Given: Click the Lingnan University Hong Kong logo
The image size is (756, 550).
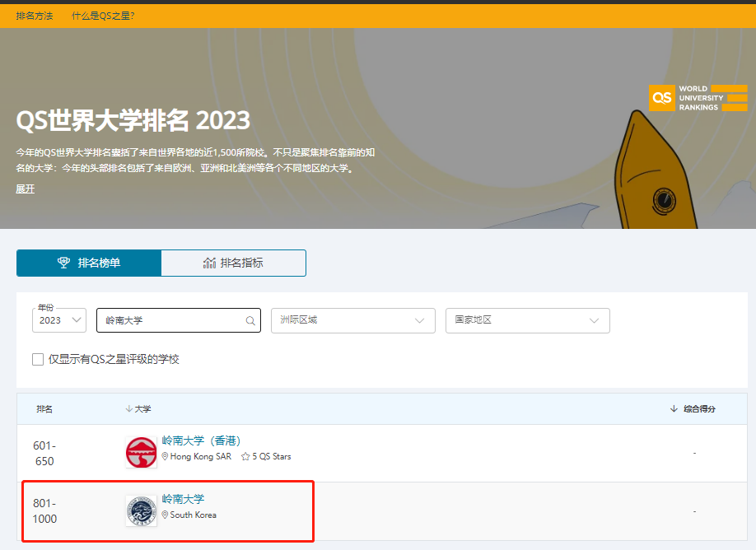Looking at the screenshot, I should 142,452.
